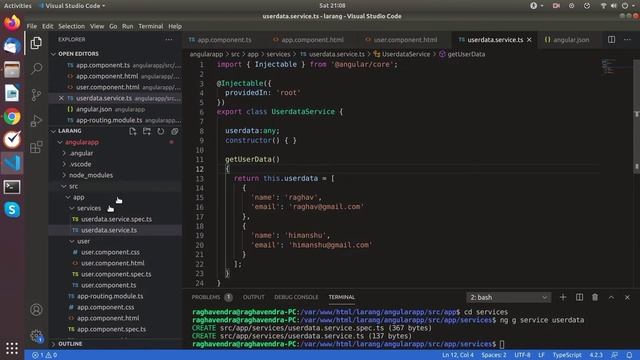
Task: Collapse the angularapp folder
Action: pyautogui.click(x=82, y=142)
